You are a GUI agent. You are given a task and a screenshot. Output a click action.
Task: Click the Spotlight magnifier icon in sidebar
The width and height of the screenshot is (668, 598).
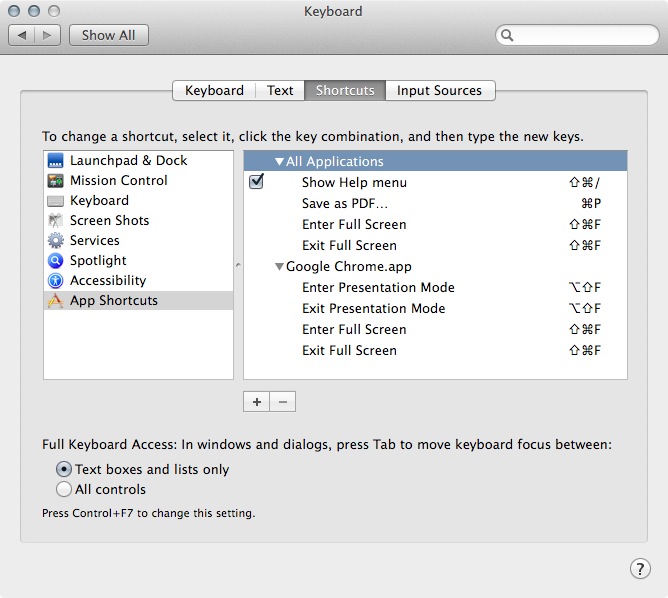pos(55,260)
